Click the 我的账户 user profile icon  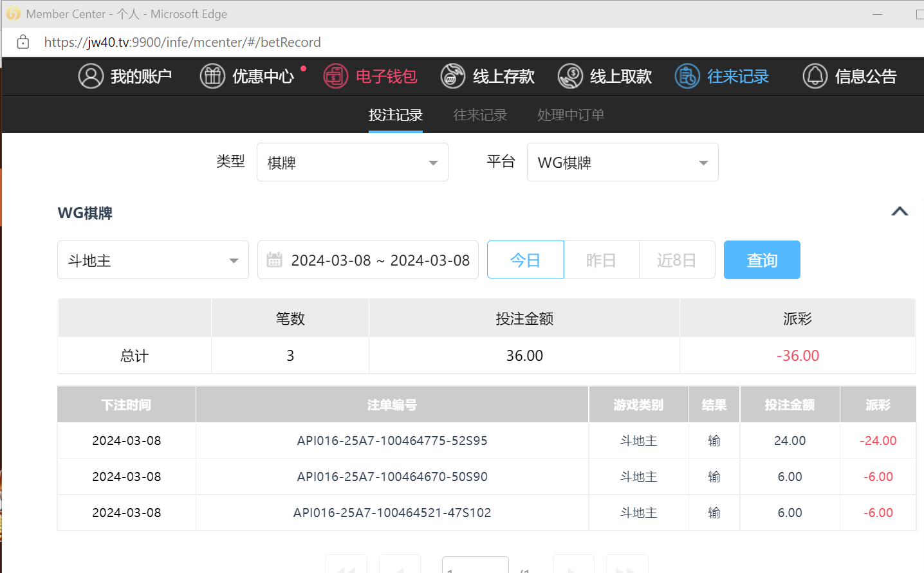91,76
